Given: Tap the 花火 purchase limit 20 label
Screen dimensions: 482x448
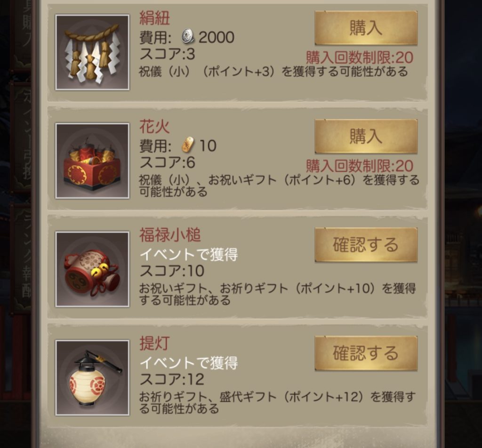Looking at the screenshot, I should click(360, 166).
